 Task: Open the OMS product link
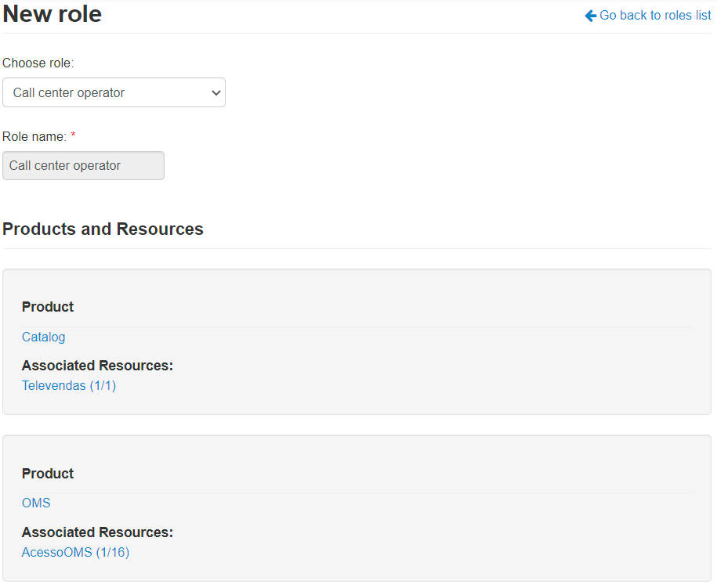(36, 503)
